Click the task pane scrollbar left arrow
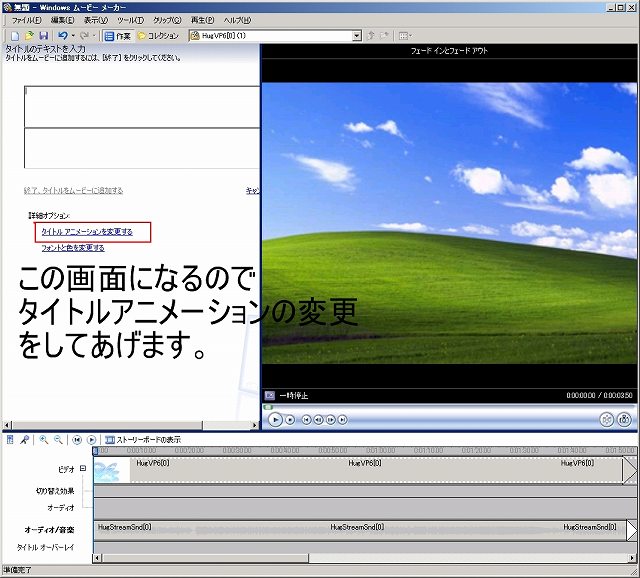Screen dimensions: 640x578 pyautogui.click(x=6, y=425)
